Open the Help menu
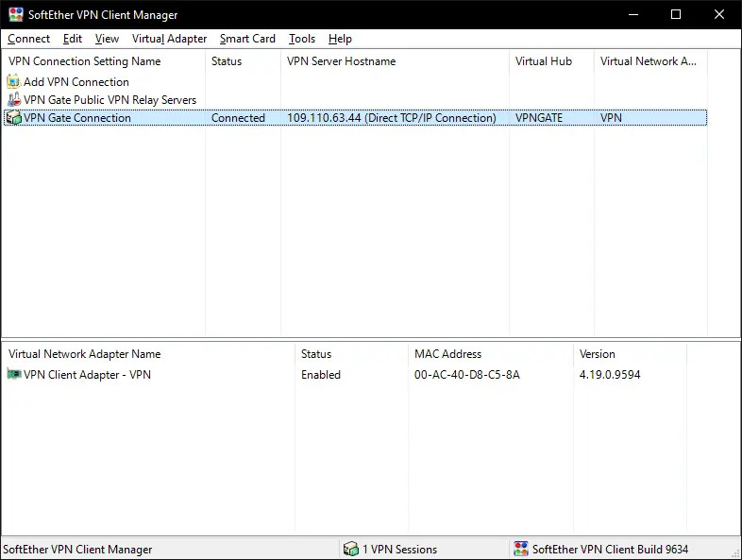 [x=340, y=39]
